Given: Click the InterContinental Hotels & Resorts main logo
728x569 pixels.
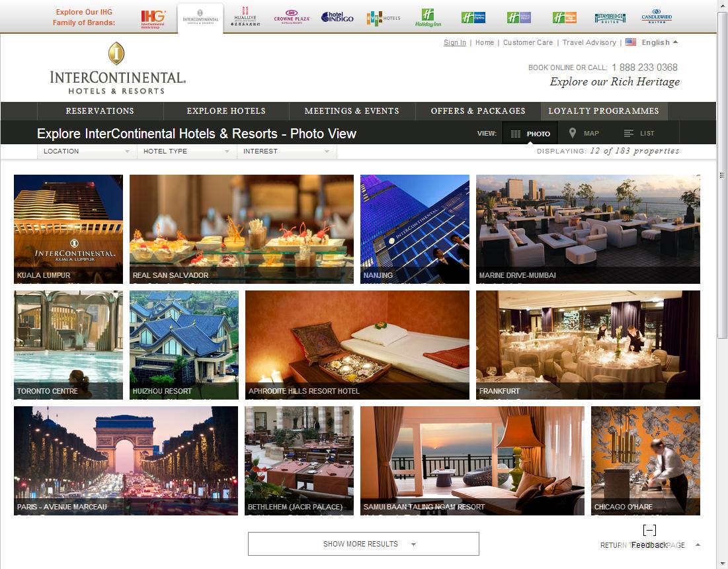Looking at the screenshot, I should pyautogui.click(x=118, y=68).
